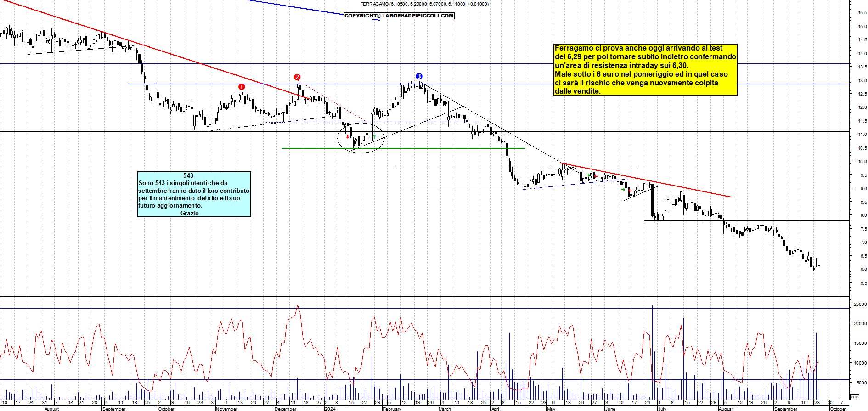This screenshot has width=868, height=411.
Task: Click the red circle marker numbered 2
Action: tap(297, 77)
